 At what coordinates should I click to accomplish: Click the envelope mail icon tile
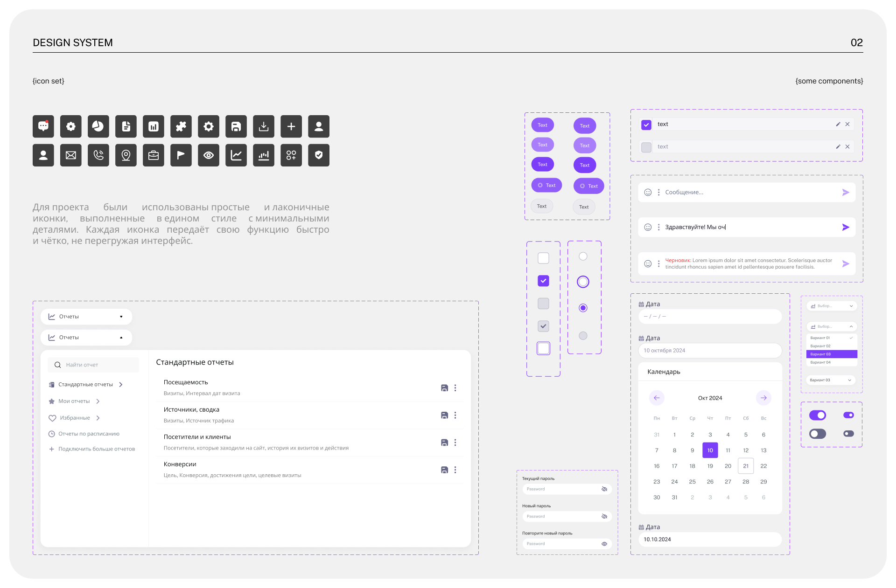coord(71,155)
